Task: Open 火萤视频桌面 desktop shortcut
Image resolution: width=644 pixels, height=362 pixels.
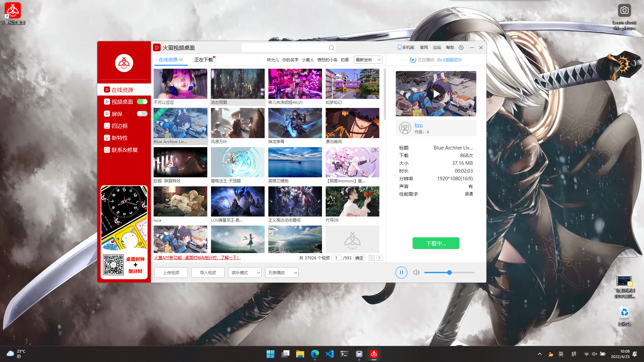Action: click(x=13, y=13)
